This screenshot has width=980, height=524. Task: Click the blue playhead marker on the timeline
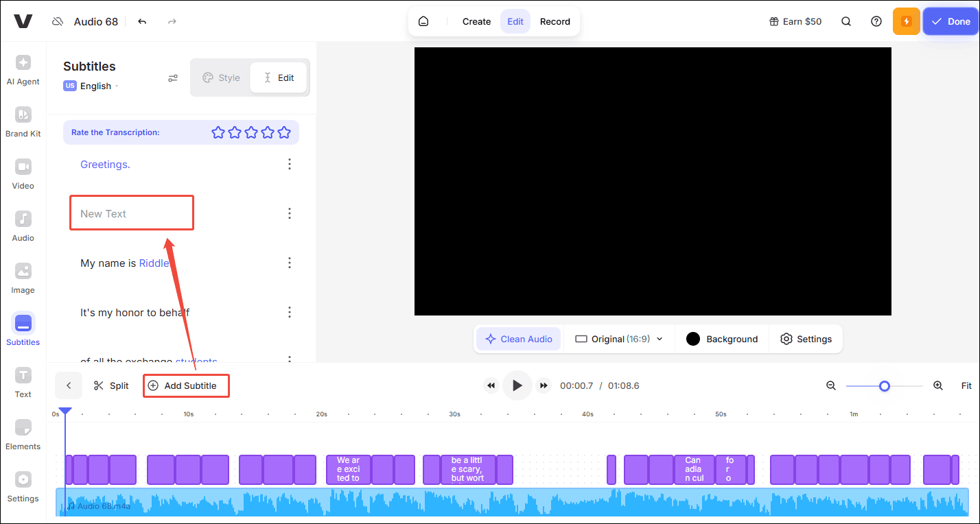[65, 412]
